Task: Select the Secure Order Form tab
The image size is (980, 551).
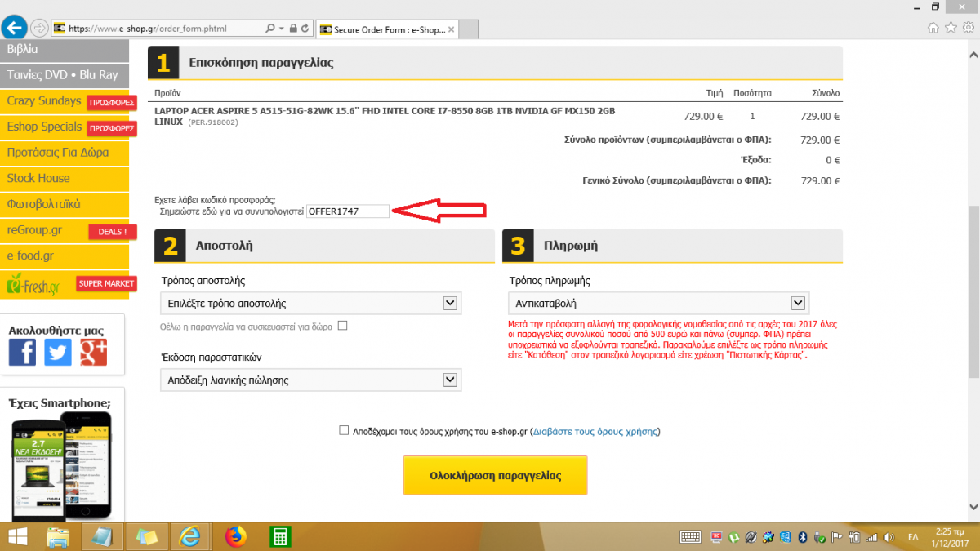Action: coord(389,29)
